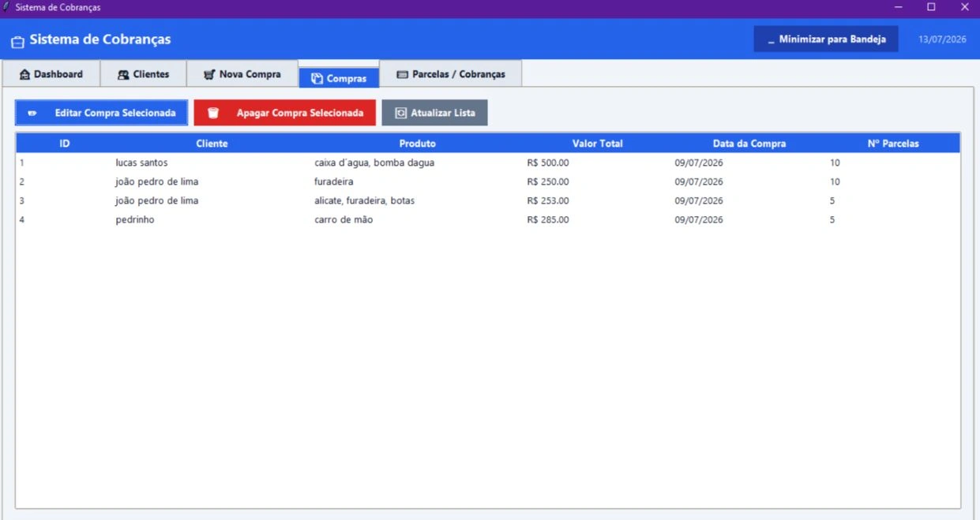This screenshot has width=980, height=520.
Task: Go to the Nova Compra tab
Action: 242,74
